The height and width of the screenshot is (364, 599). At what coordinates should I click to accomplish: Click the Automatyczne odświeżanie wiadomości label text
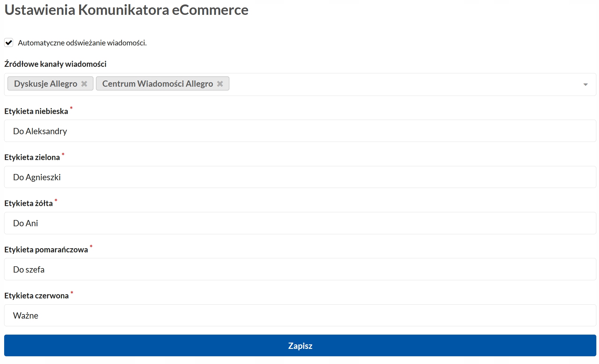(x=82, y=43)
